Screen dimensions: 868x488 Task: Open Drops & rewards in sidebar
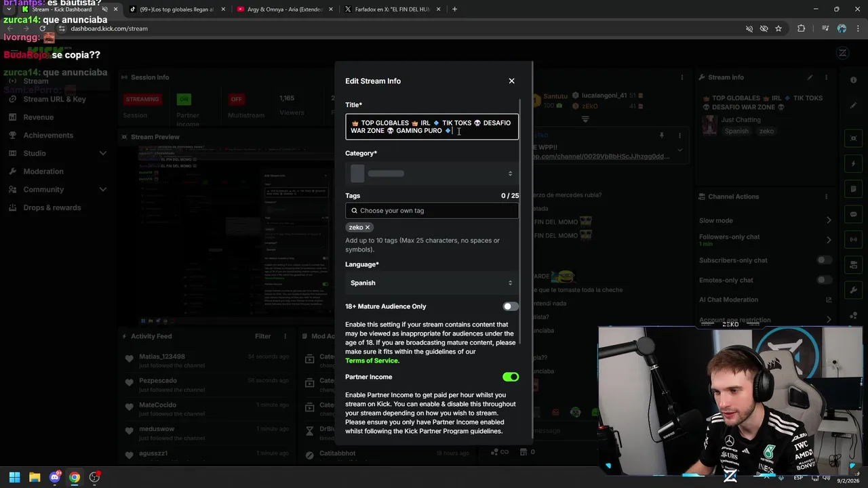[52, 207]
